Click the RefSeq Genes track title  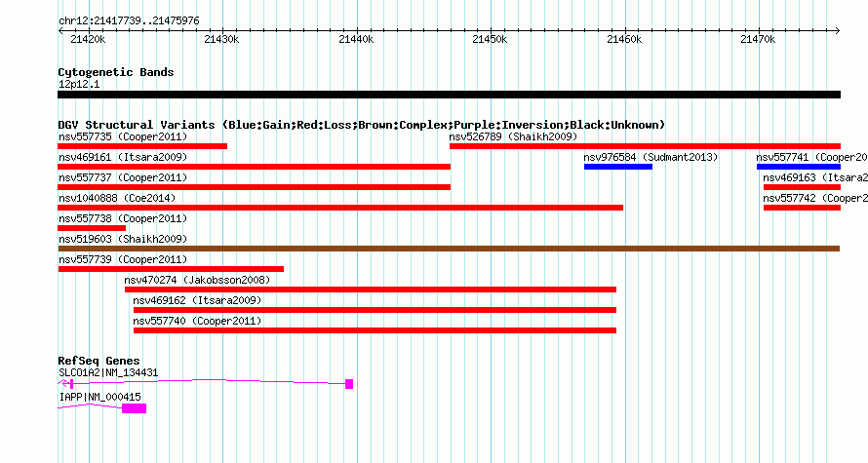(x=99, y=361)
